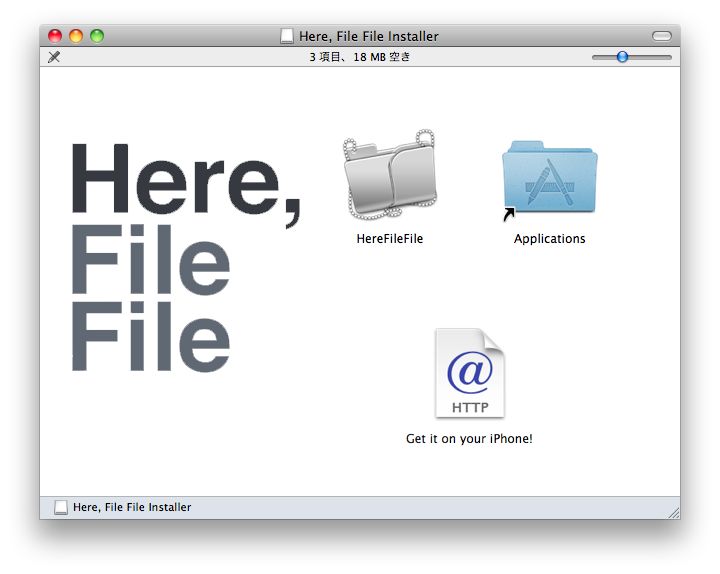The image size is (720, 574).
Task: Click the icon size slider knob
Action: click(622, 56)
